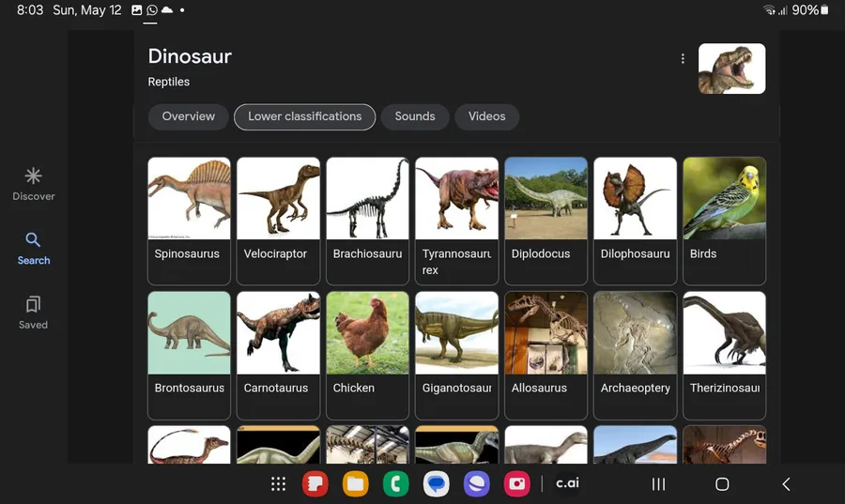Open the Tyrannosaurus rex card
Viewport: 845px width, 504px height.
(456, 221)
